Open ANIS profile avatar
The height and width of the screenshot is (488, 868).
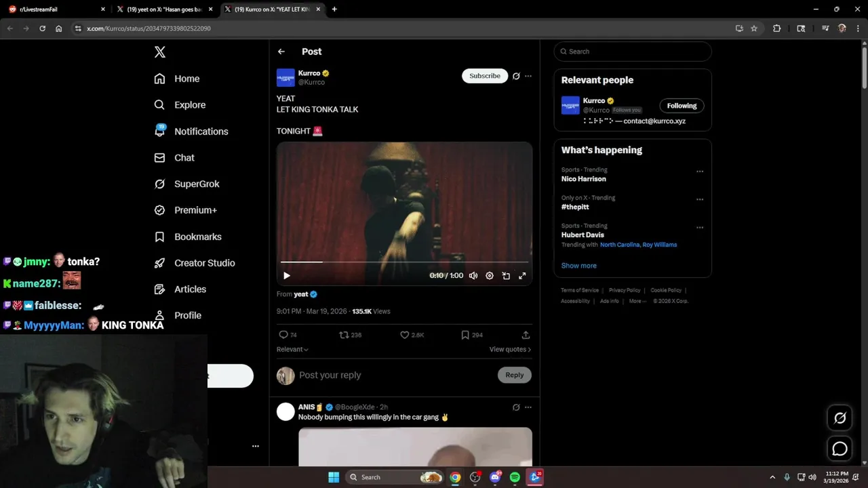coord(285,411)
